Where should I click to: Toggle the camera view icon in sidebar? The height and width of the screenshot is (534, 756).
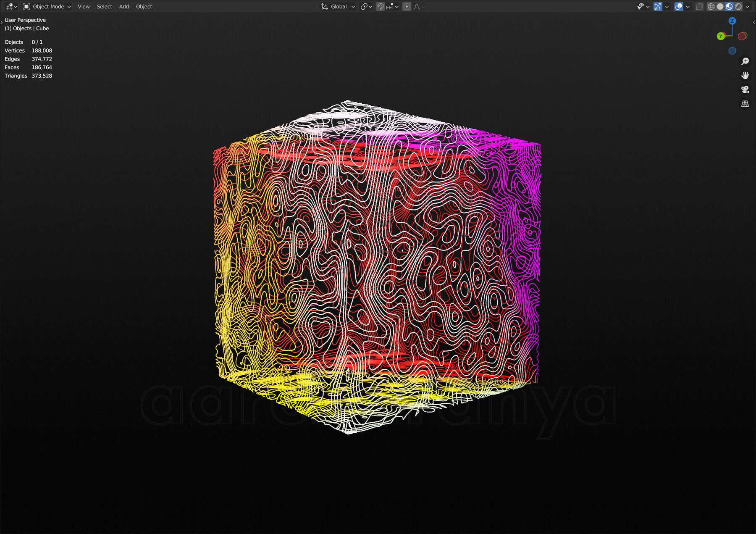(745, 89)
